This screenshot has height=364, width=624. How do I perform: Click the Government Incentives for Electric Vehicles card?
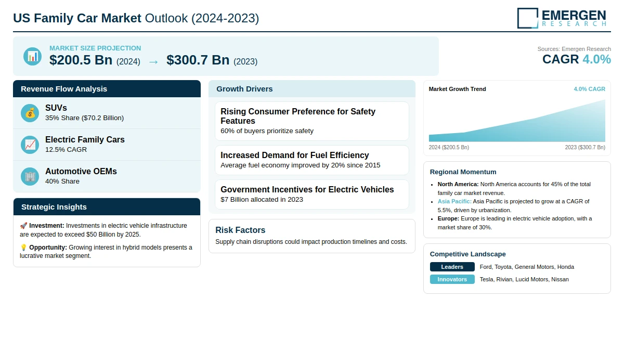pyautogui.click(x=311, y=194)
